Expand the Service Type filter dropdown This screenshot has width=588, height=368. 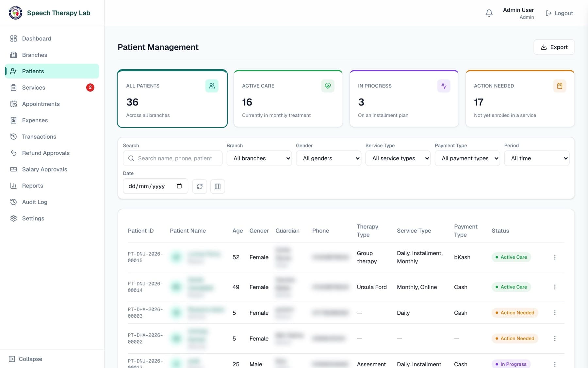pos(398,158)
